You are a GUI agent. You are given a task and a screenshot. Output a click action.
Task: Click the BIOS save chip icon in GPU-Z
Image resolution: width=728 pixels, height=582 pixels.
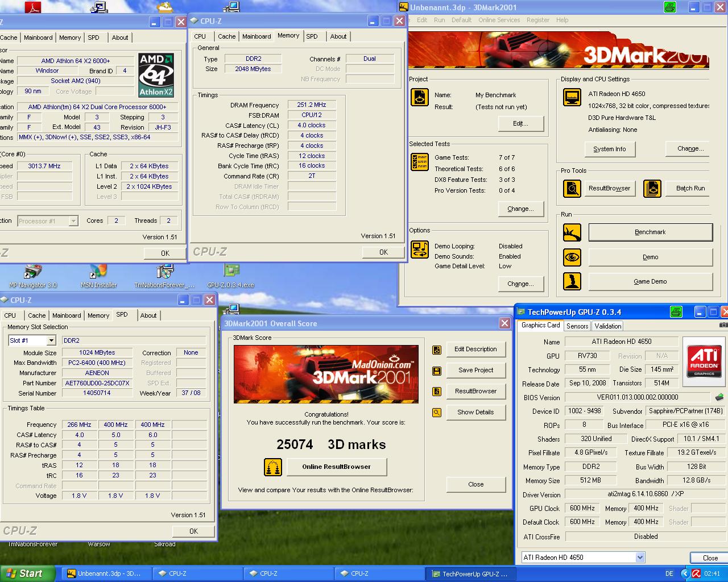point(719,397)
